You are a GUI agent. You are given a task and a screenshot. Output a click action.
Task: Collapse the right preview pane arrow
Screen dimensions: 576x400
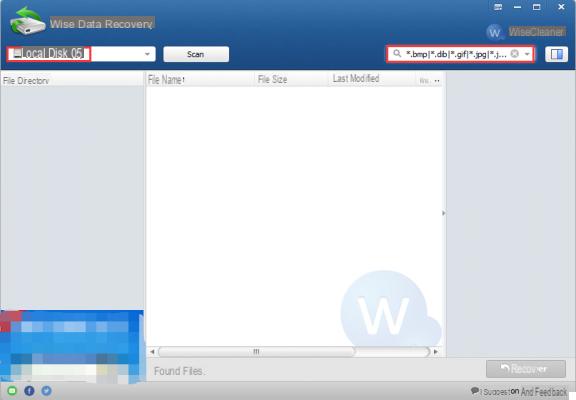444,213
